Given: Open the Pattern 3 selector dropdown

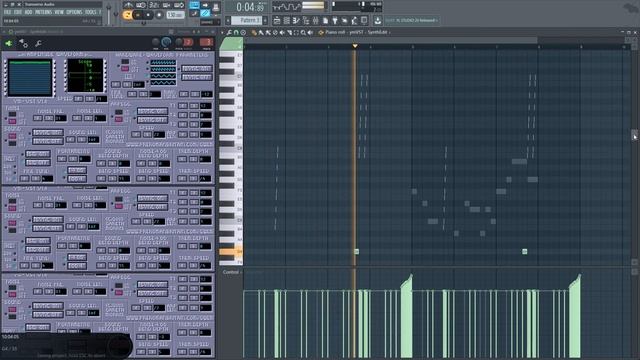Looking at the screenshot, I should 247,20.
